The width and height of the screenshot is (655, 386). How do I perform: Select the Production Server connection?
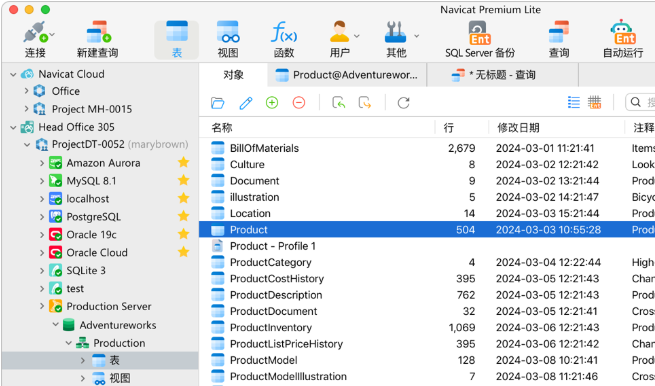[109, 306]
